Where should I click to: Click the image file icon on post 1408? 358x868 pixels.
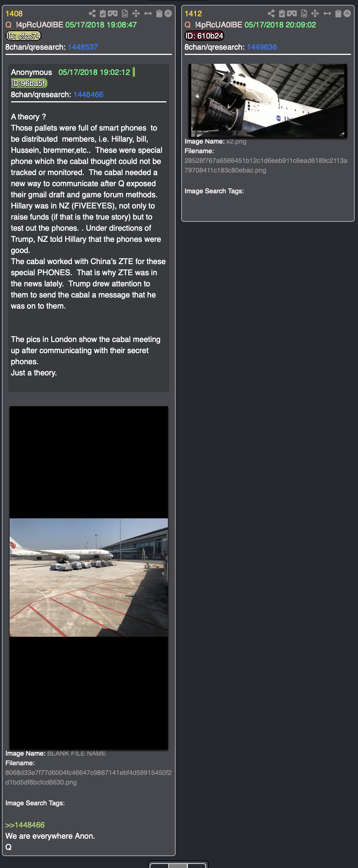tap(125, 14)
